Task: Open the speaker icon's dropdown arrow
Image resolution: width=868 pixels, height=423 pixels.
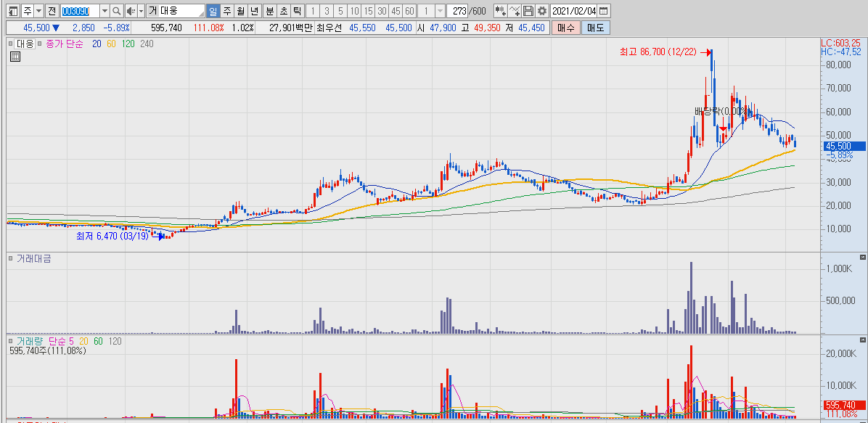Action: [x=141, y=10]
